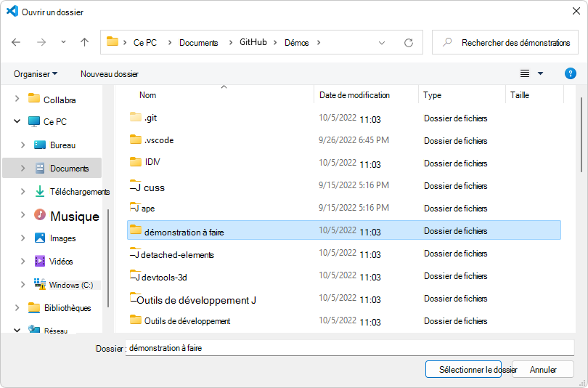Screen dimensions: 588x388
Task: Expand the Bureau tree node
Action: (23, 145)
